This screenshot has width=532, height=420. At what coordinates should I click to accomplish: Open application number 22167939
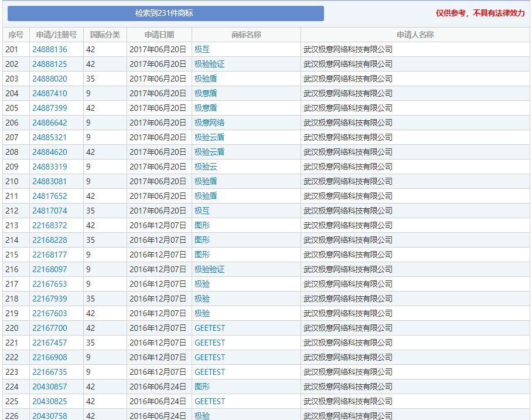tap(50, 299)
